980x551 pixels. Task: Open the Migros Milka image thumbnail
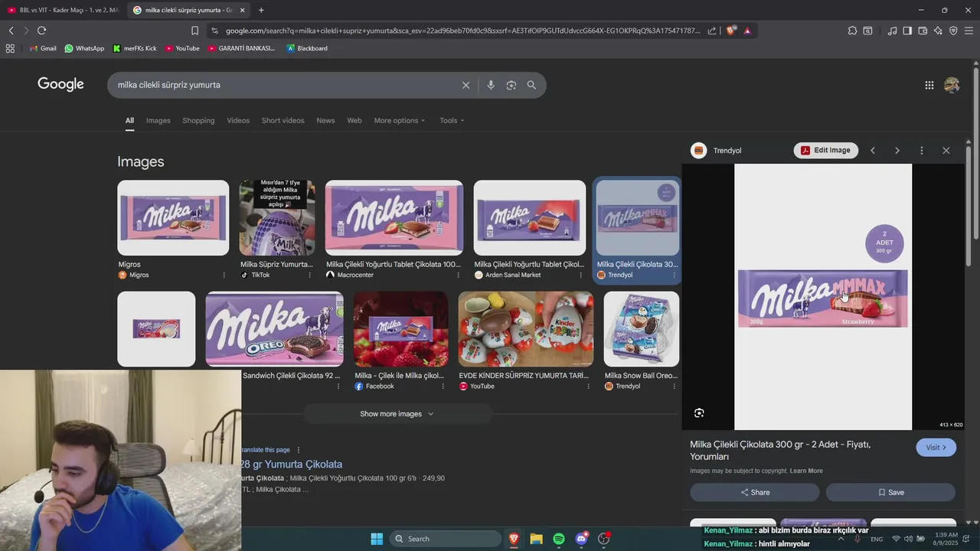[x=173, y=218]
